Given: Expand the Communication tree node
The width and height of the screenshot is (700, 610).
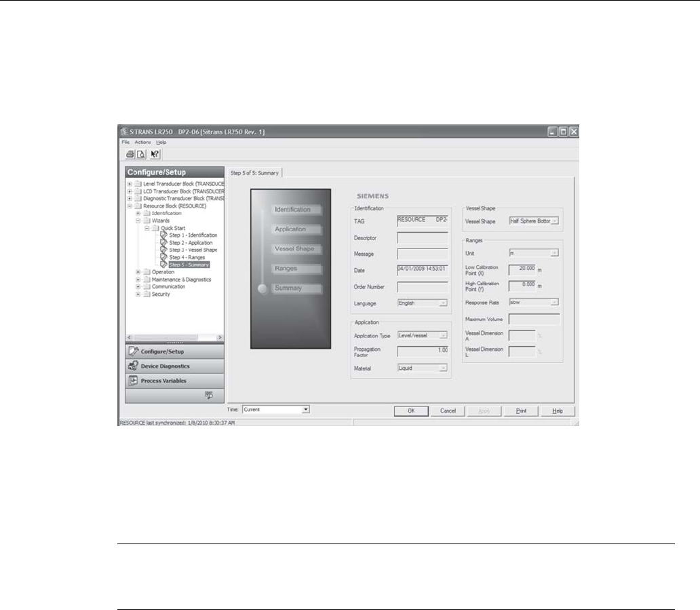Looking at the screenshot, I should pyautogui.click(x=138, y=286).
